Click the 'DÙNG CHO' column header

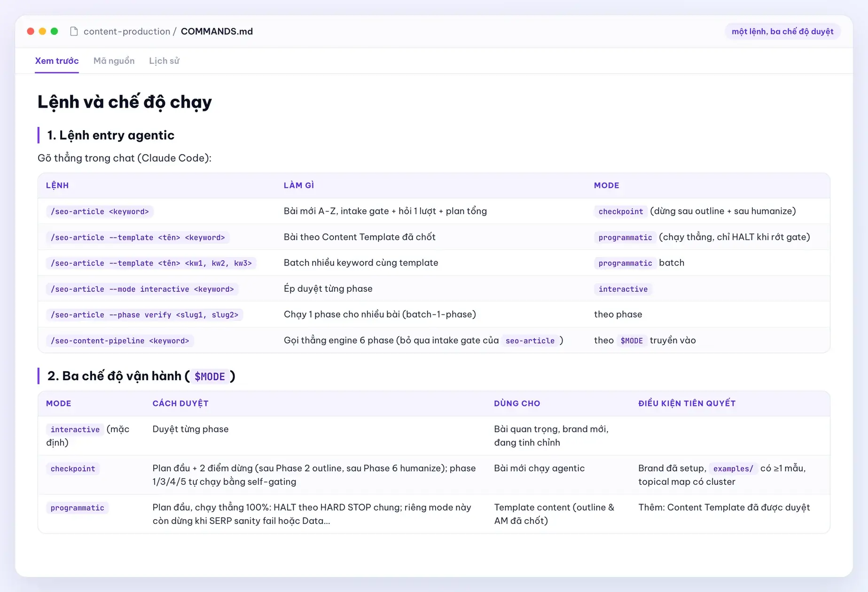point(517,404)
